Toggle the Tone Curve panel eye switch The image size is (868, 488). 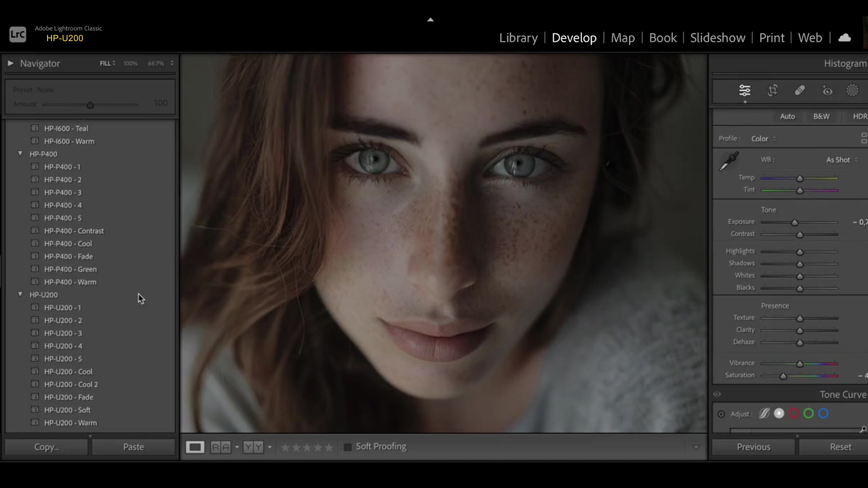point(717,394)
